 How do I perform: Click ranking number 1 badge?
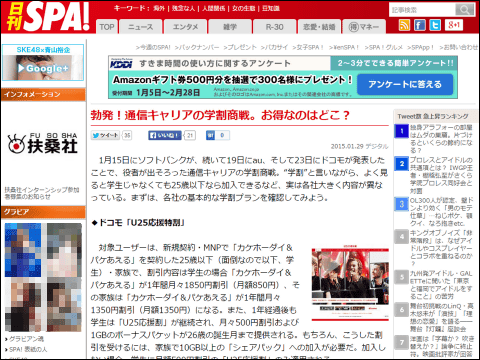[402, 131]
